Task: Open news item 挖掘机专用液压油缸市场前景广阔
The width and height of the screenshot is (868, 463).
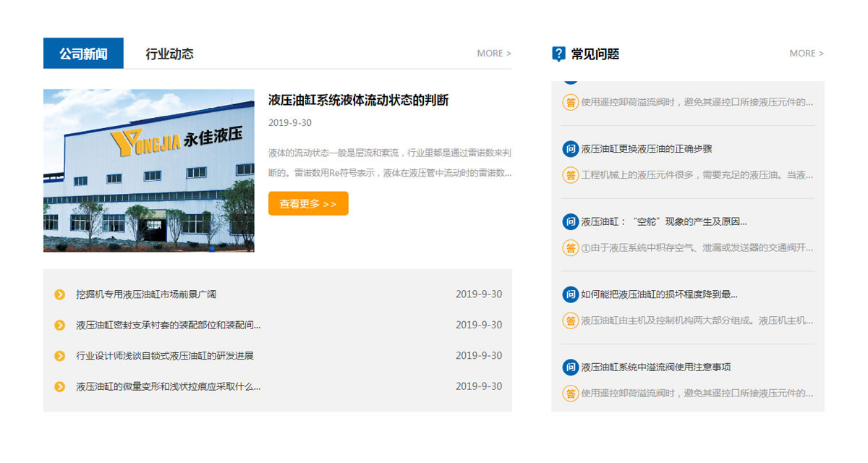Action: tap(146, 294)
